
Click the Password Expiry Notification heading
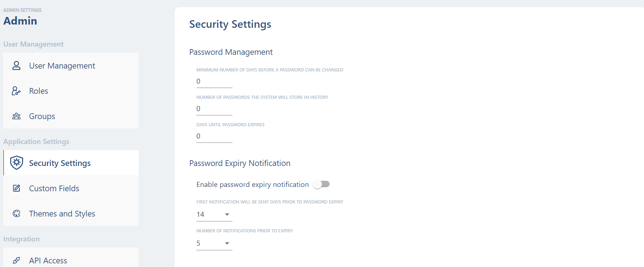pos(240,163)
